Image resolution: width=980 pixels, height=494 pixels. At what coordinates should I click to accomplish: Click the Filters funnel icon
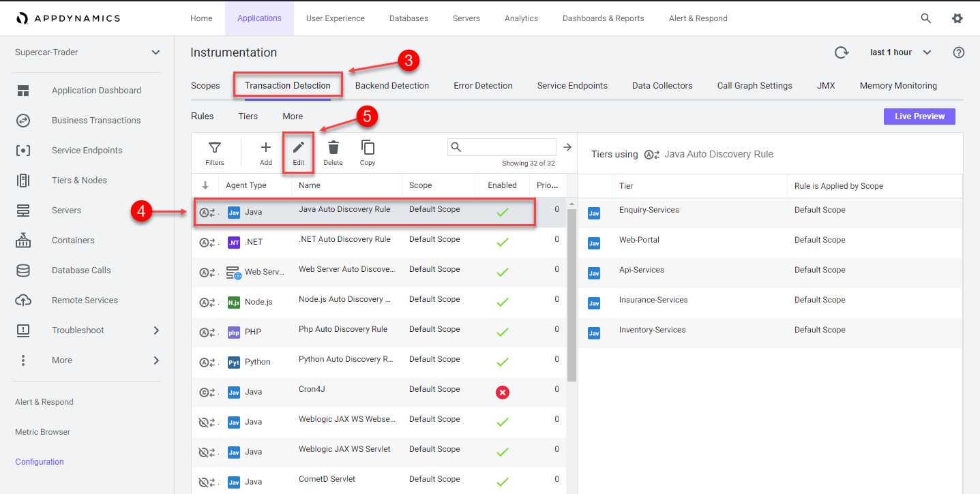[x=215, y=147]
